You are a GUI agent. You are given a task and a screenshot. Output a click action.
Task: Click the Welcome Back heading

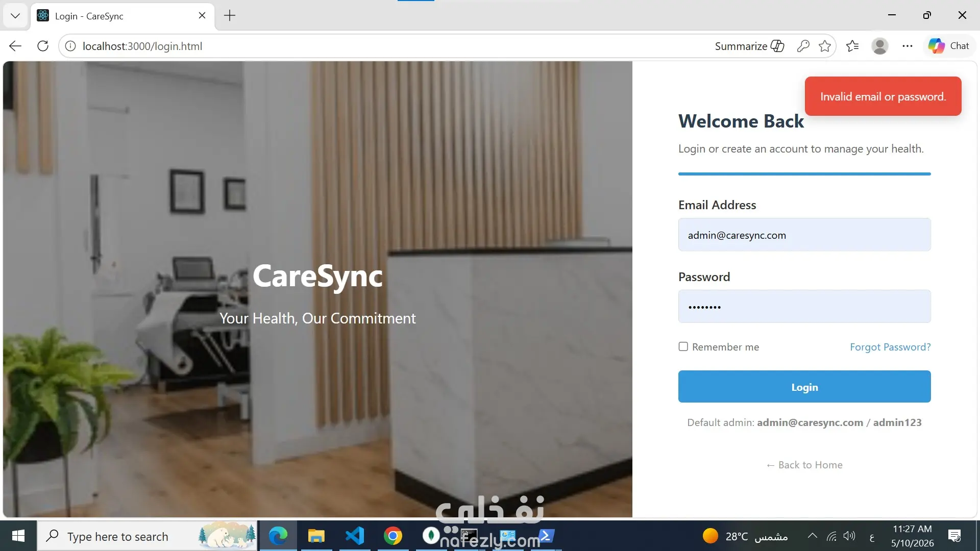pyautogui.click(x=741, y=121)
